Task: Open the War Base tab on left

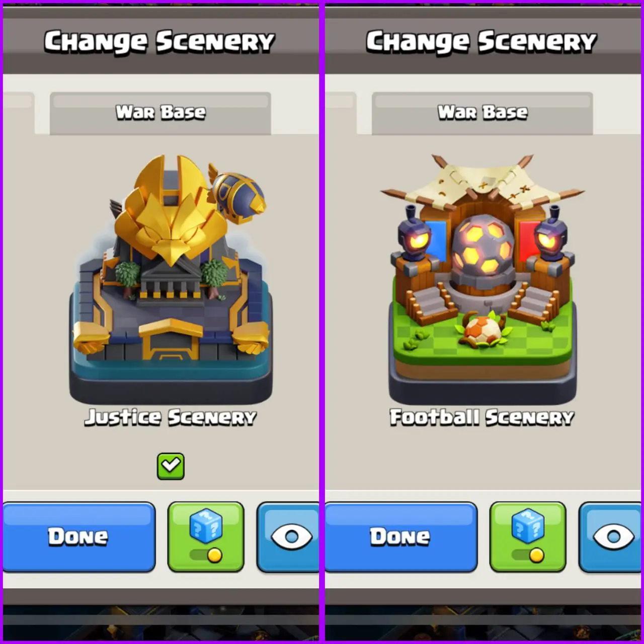Action: click(x=160, y=113)
